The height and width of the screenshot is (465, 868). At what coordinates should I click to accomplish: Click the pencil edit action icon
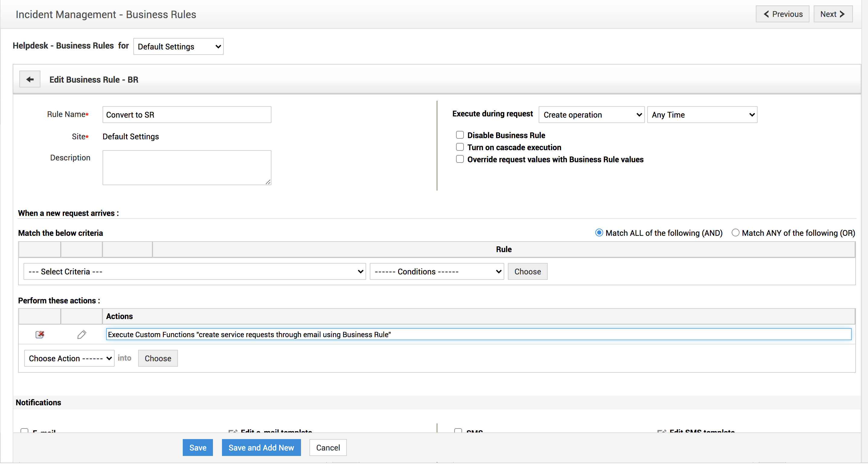(81, 335)
